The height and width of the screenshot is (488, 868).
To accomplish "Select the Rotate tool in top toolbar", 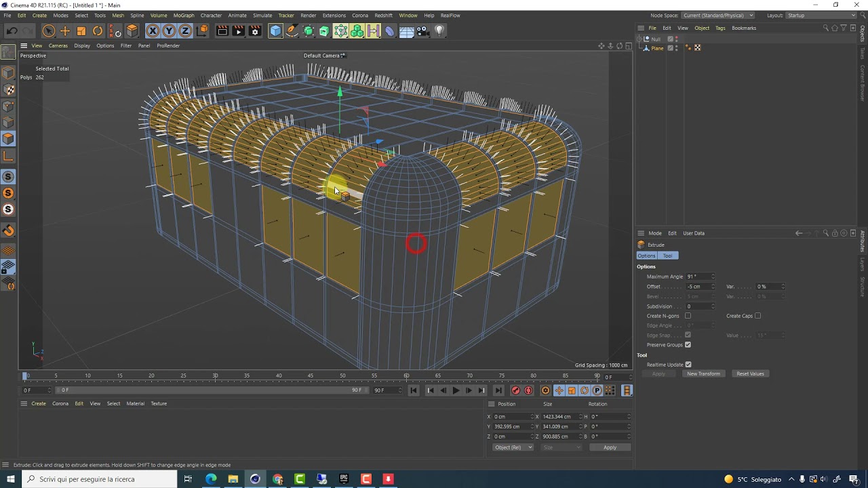I will click(x=98, y=30).
